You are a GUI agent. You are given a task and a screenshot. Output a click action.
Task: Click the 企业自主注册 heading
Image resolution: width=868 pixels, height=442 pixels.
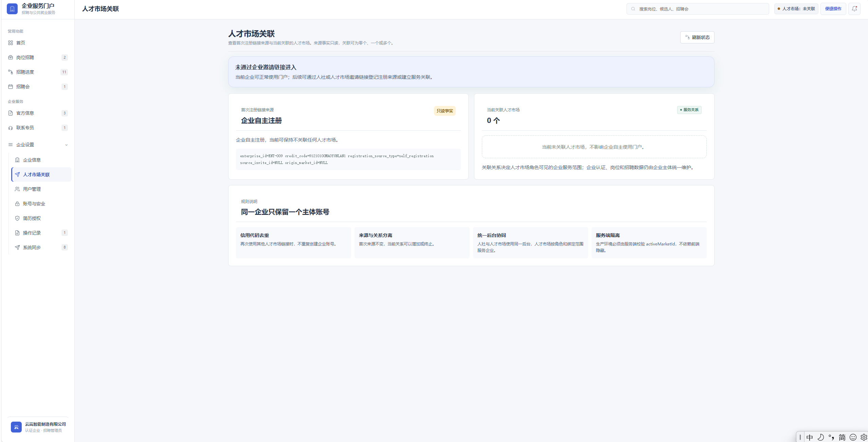pos(261,121)
